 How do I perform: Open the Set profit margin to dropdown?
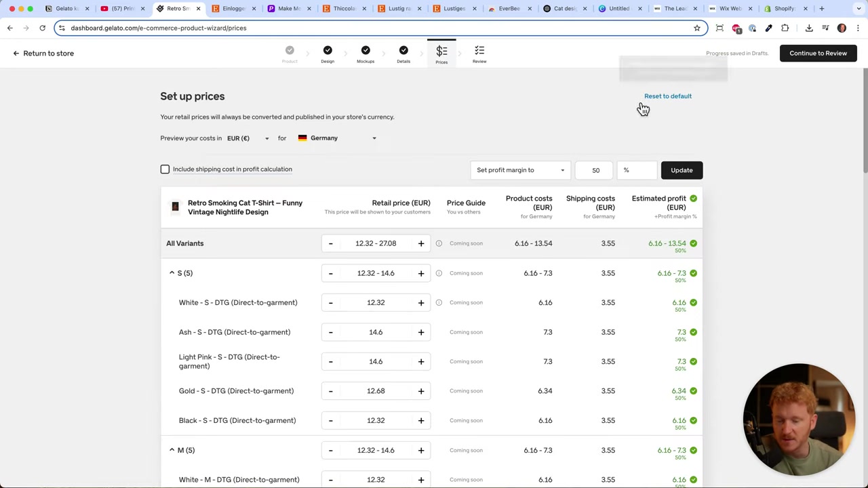click(x=520, y=170)
